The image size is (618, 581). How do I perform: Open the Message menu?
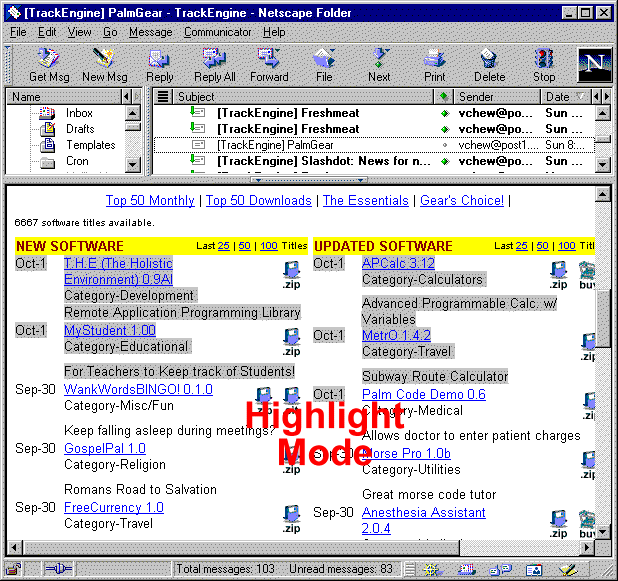[151, 32]
